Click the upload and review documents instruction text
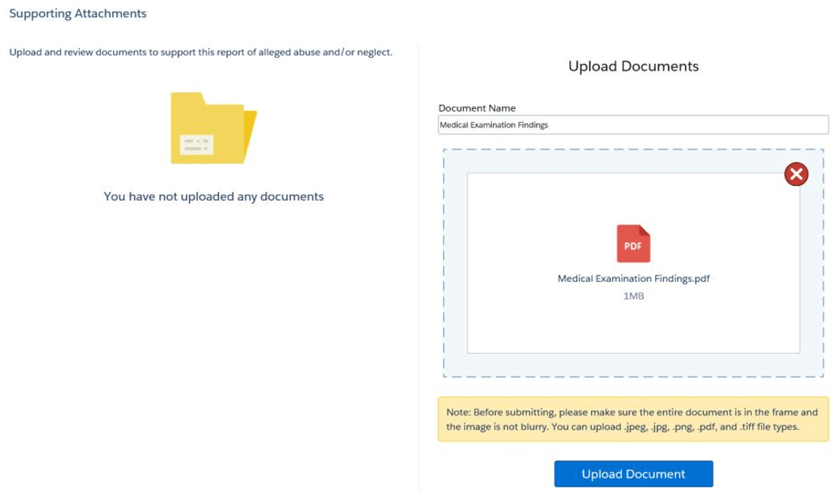The image size is (837, 504). click(201, 52)
